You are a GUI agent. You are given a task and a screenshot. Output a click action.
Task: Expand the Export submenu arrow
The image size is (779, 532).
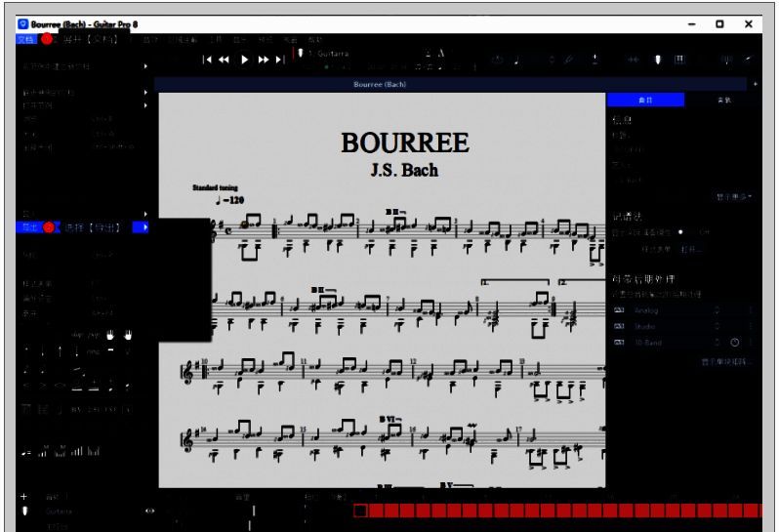145,226
